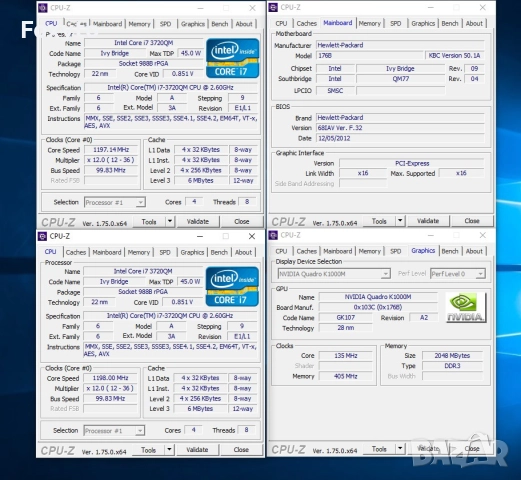Click Close button in top-right Mainboard window

click(x=472, y=221)
